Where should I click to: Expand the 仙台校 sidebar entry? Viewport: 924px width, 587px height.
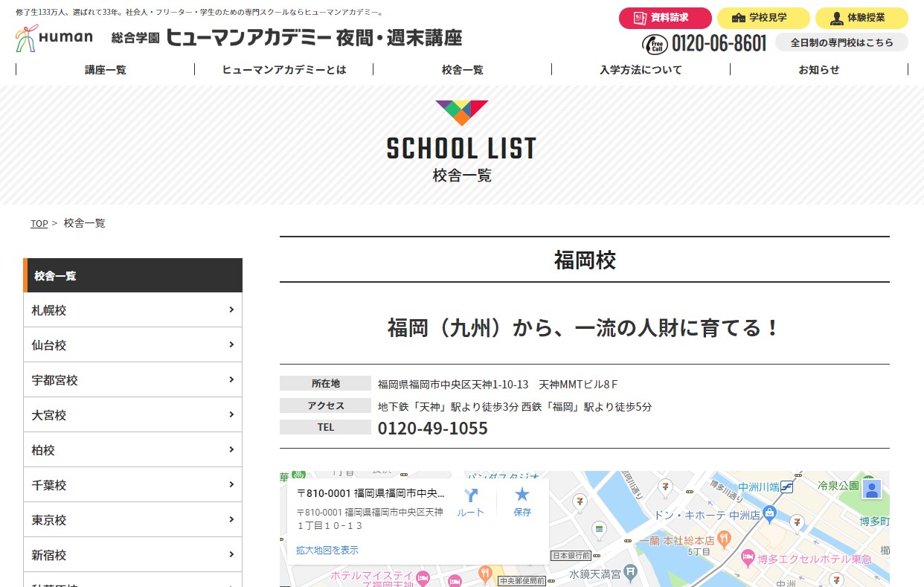coord(132,345)
